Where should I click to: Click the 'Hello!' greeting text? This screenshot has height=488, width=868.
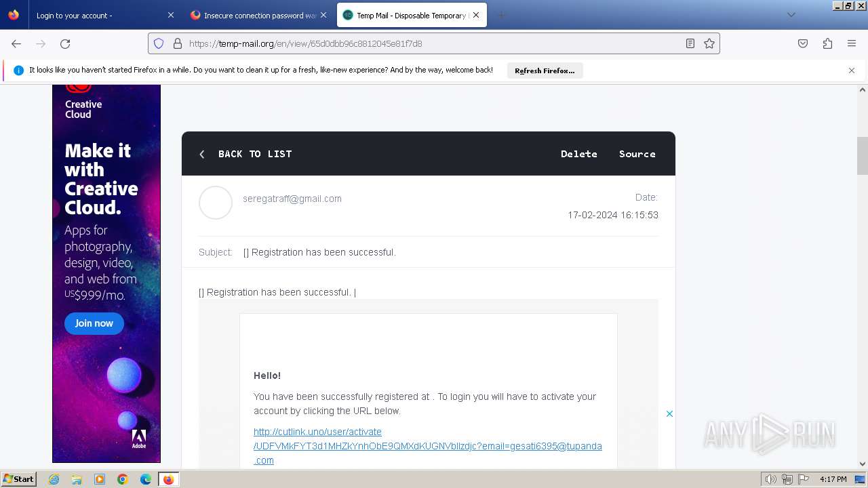coord(267,375)
